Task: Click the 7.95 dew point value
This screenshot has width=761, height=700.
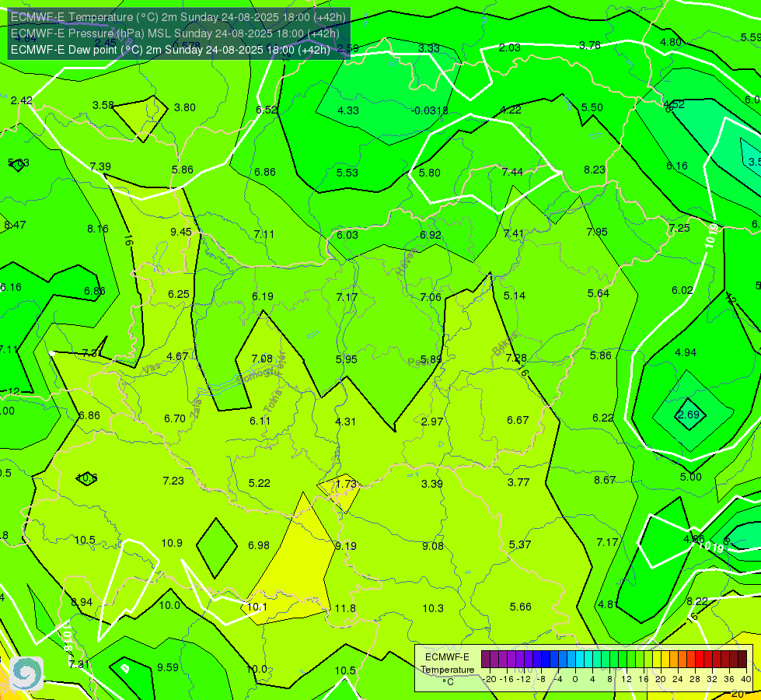Action: (x=597, y=232)
